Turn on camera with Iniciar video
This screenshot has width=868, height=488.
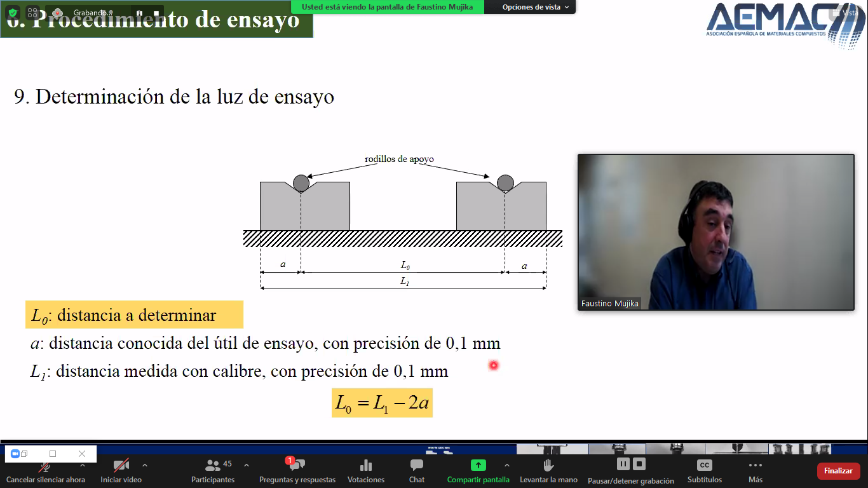[x=121, y=471]
